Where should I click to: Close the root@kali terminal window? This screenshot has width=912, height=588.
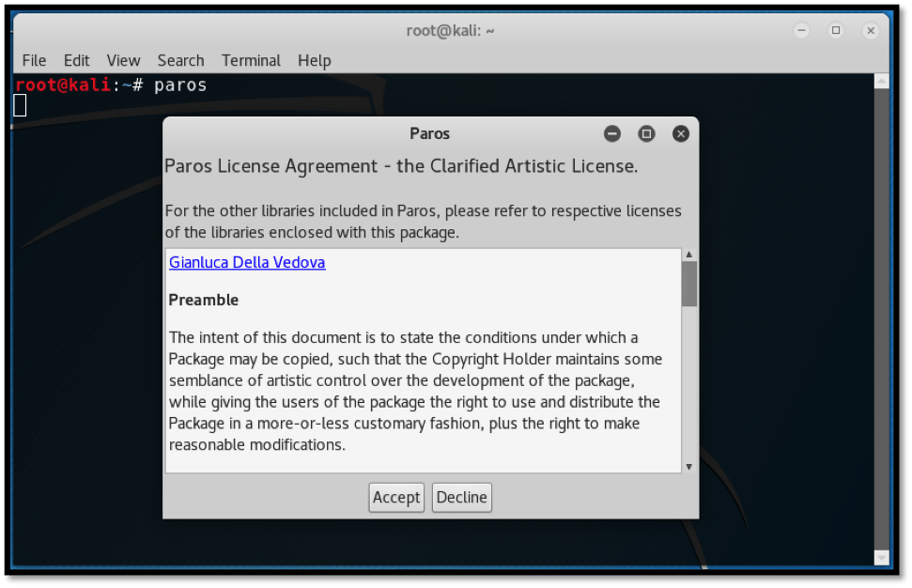coord(871,30)
